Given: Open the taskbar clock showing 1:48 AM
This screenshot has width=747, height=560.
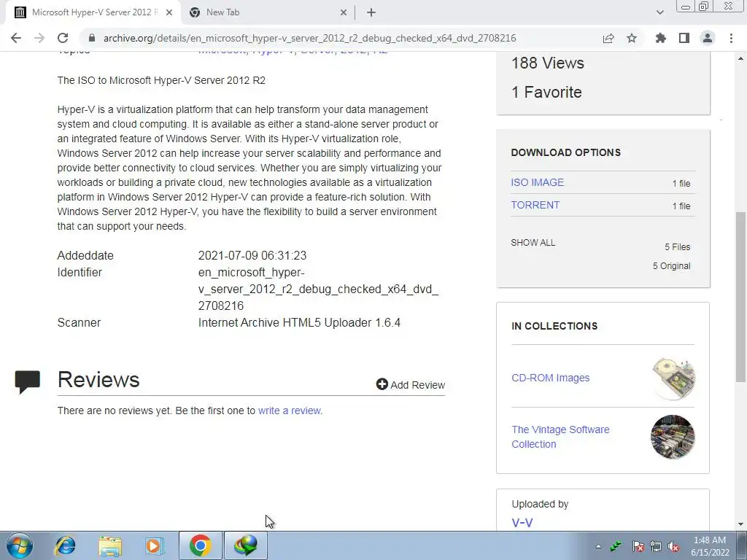Looking at the screenshot, I should coord(710,546).
